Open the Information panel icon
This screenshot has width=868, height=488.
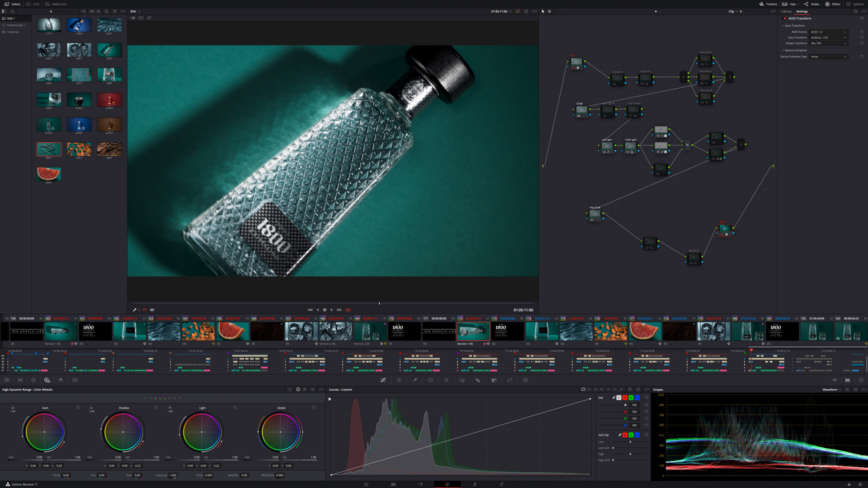coord(861,380)
